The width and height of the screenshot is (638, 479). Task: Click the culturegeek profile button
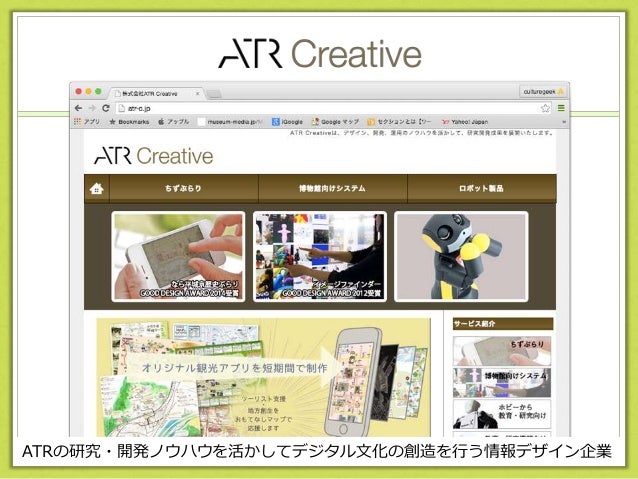pos(543,92)
